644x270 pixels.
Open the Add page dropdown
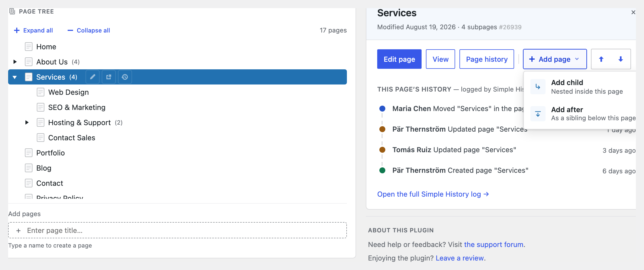[555, 59]
